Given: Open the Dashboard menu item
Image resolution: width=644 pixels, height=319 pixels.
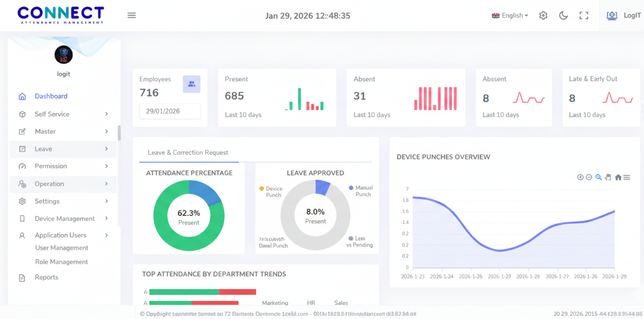Looking at the screenshot, I should point(51,96).
